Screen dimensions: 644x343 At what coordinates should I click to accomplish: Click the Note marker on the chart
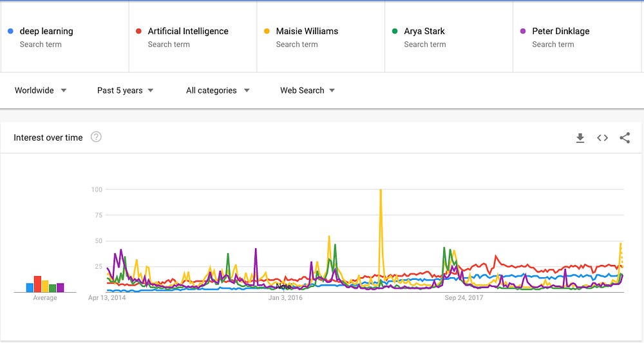tap(283, 286)
